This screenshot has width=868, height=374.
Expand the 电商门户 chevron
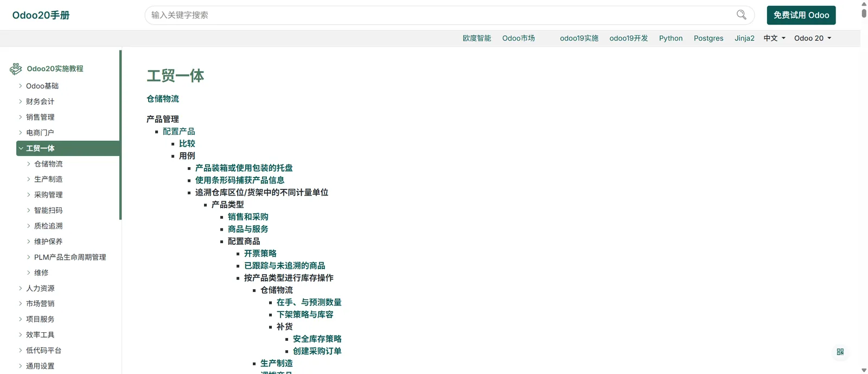21,132
